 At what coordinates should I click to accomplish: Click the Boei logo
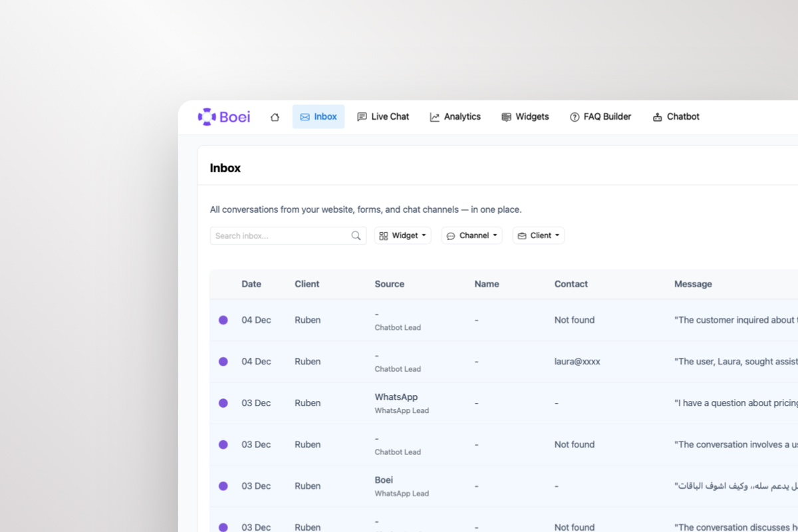(x=223, y=116)
